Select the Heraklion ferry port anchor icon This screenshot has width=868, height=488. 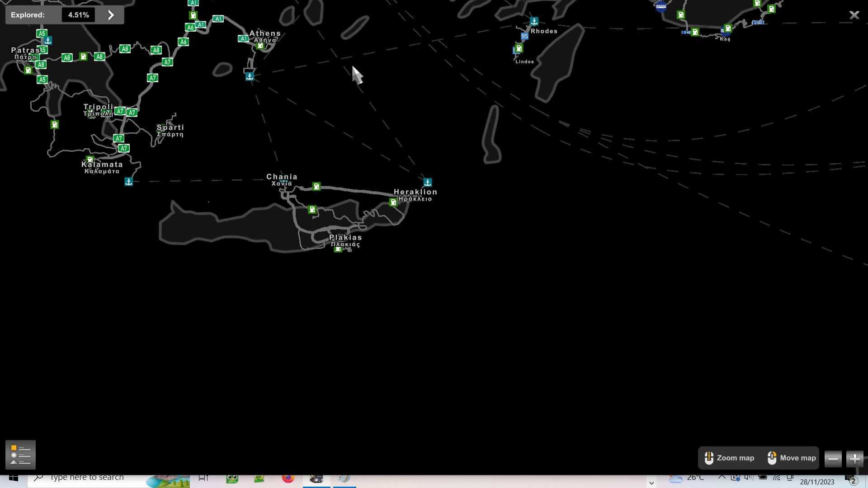[428, 182]
